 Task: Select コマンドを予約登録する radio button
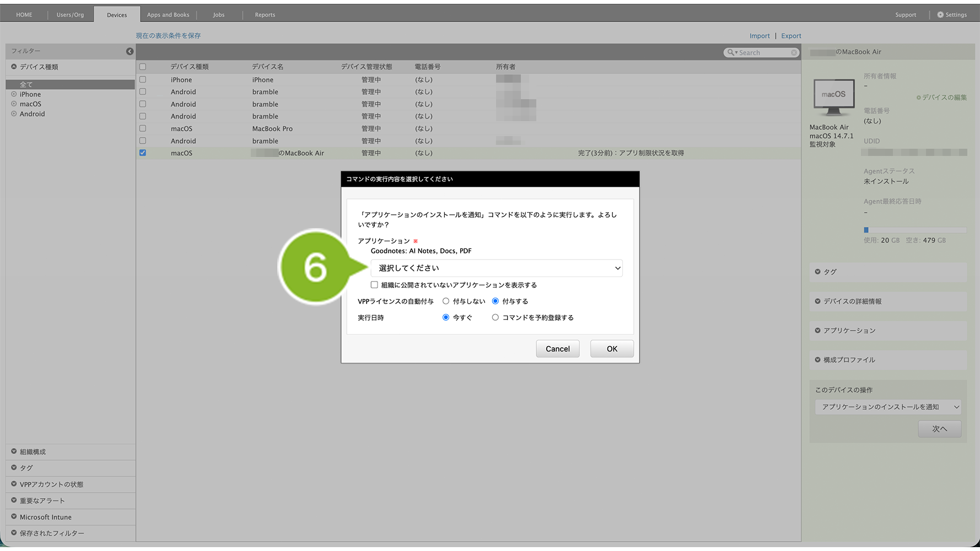point(496,317)
